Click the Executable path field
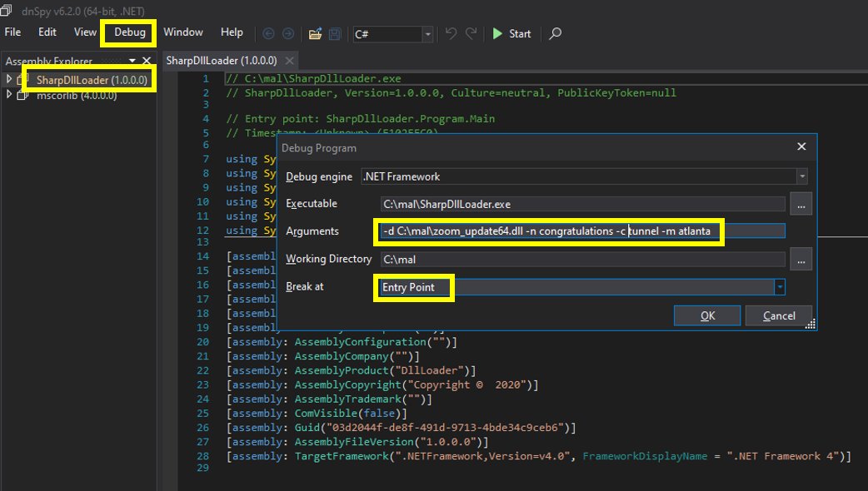Image resolution: width=868 pixels, height=491 pixels. tap(582, 204)
